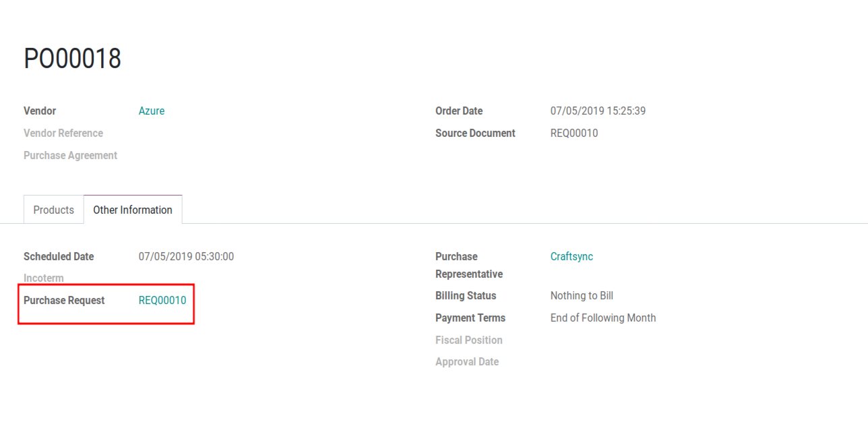
Task: Click the Vendor Reference field label
Action: (63, 133)
